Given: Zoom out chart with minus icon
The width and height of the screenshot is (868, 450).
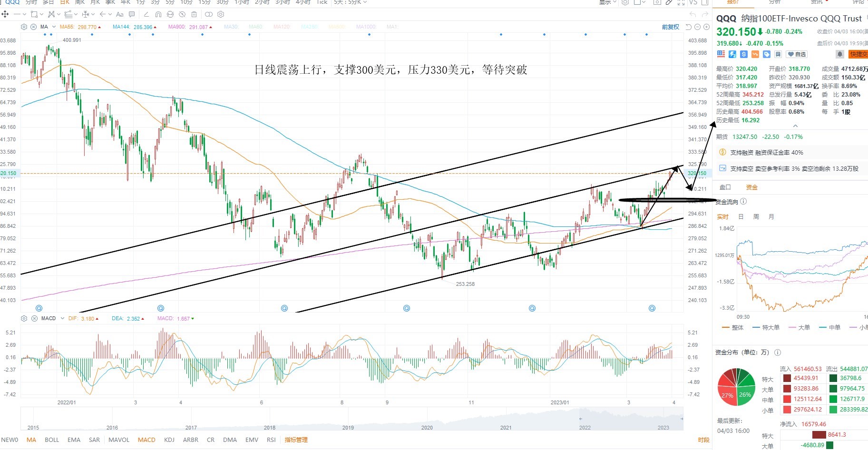Looking at the screenshot, I should (x=697, y=27).
